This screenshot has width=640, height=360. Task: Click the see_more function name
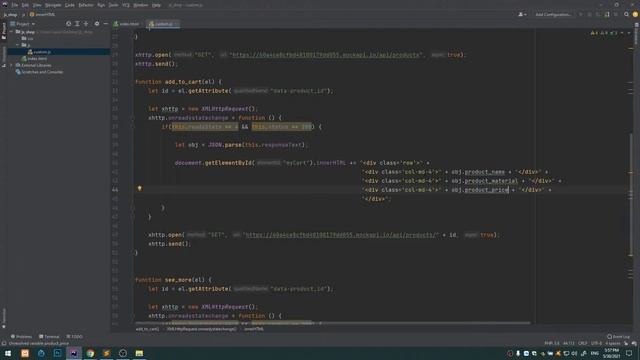178,280
